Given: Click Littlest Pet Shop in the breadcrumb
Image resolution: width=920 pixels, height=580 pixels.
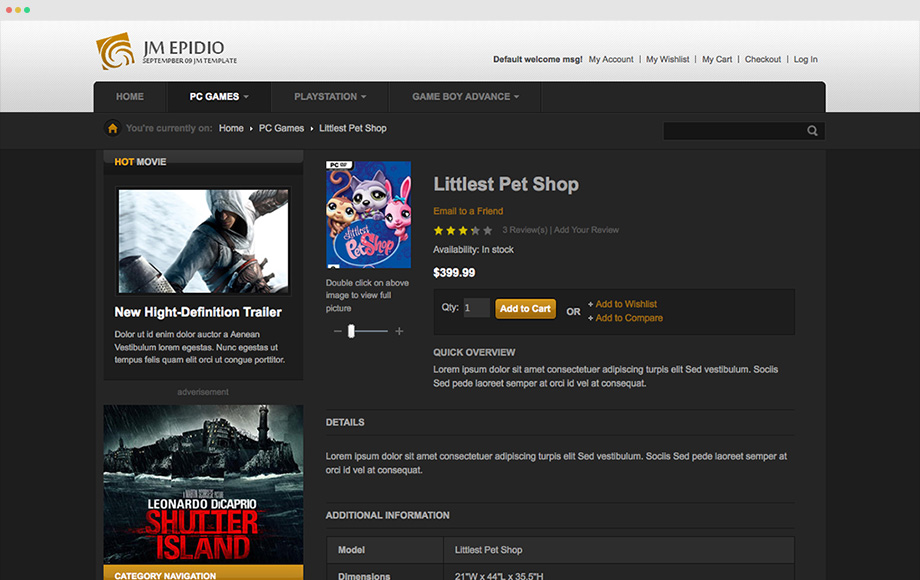Looking at the screenshot, I should 353,128.
